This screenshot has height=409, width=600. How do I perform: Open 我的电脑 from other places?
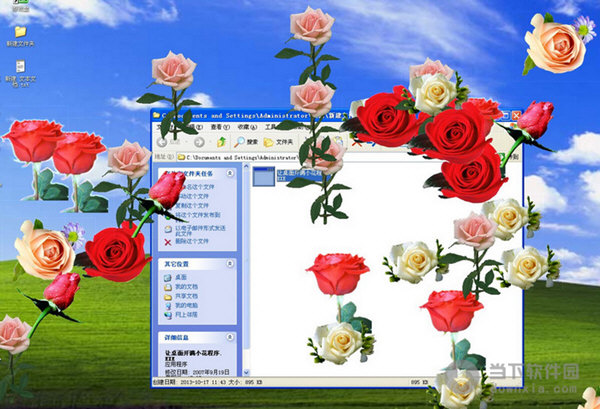tap(181, 305)
